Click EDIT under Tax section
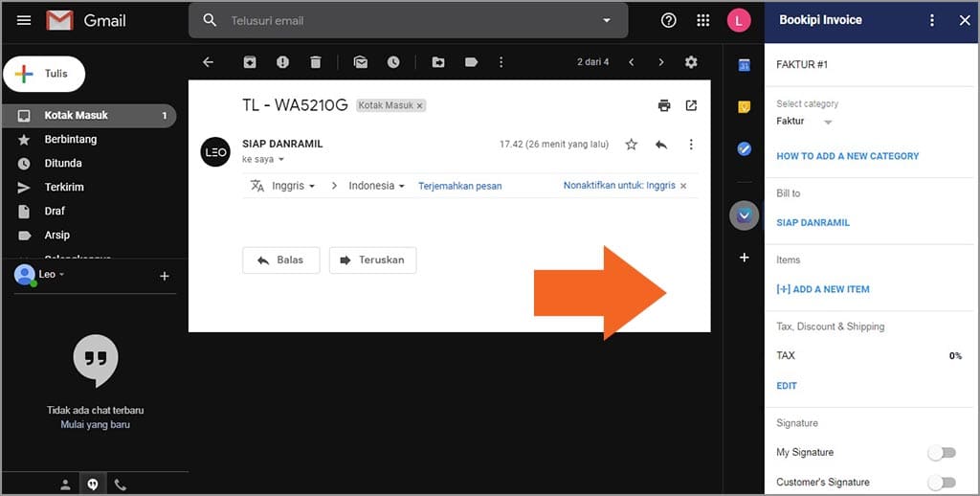The image size is (980, 496). 787,386
